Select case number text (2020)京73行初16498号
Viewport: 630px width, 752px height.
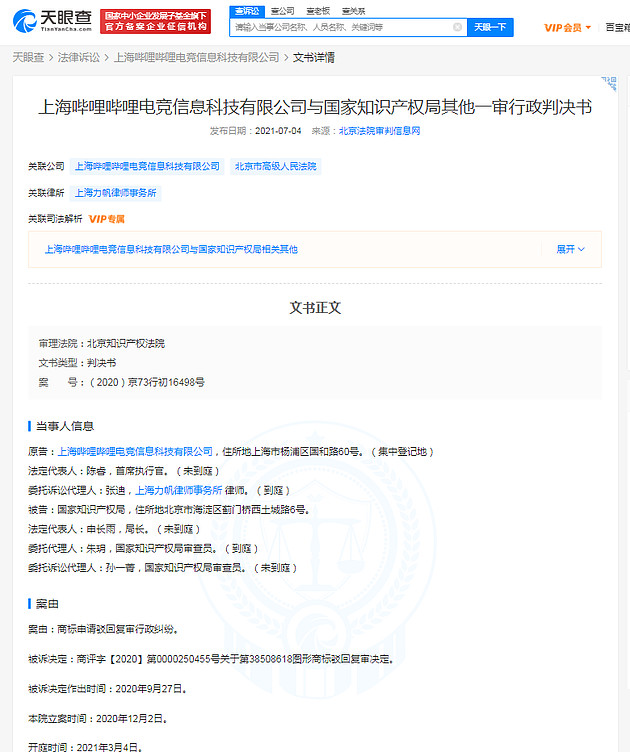coord(147,382)
